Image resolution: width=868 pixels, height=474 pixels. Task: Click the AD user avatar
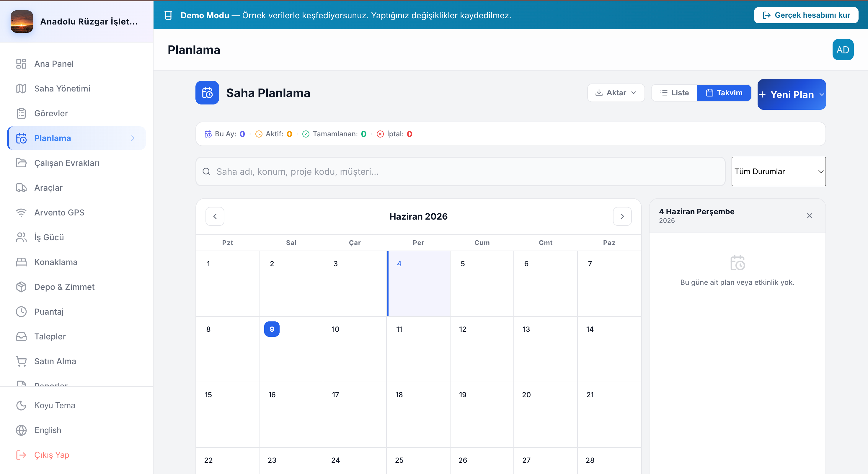coord(843,50)
